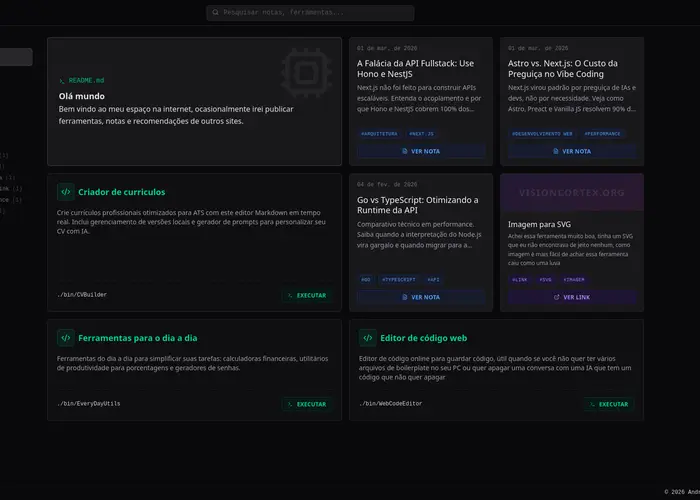Image resolution: width=700 pixels, height=500 pixels.
Task: Click the 'Olá mundo' heading
Action: point(82,96)
